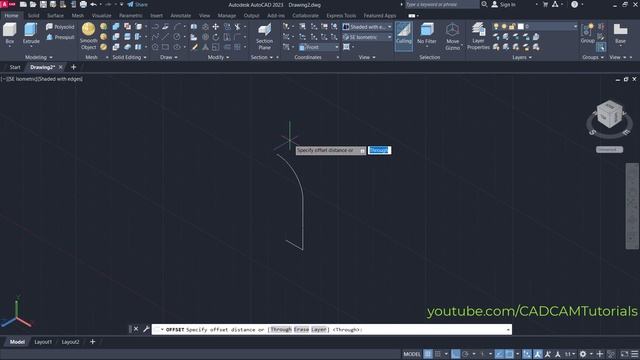640x360 pixels.
Task: Click the command line customize wrench icon
Action: click(x=146, y=329)
